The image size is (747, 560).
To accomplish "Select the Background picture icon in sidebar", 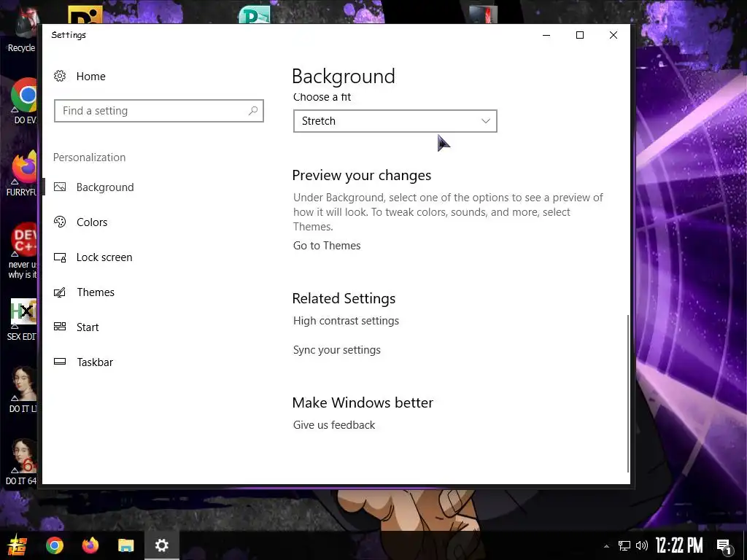I will (x=60, y=187).
